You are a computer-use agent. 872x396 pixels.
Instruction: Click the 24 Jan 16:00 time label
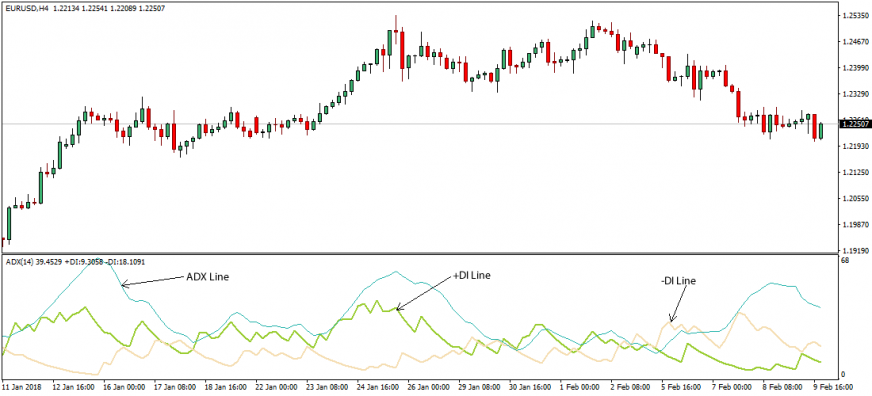click(x=380, y=387)
